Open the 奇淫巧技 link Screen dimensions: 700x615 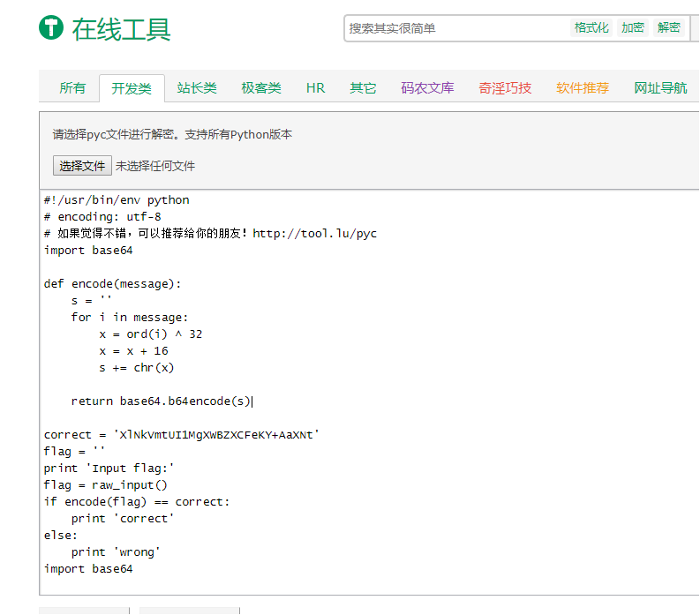(x=505, y=88)
